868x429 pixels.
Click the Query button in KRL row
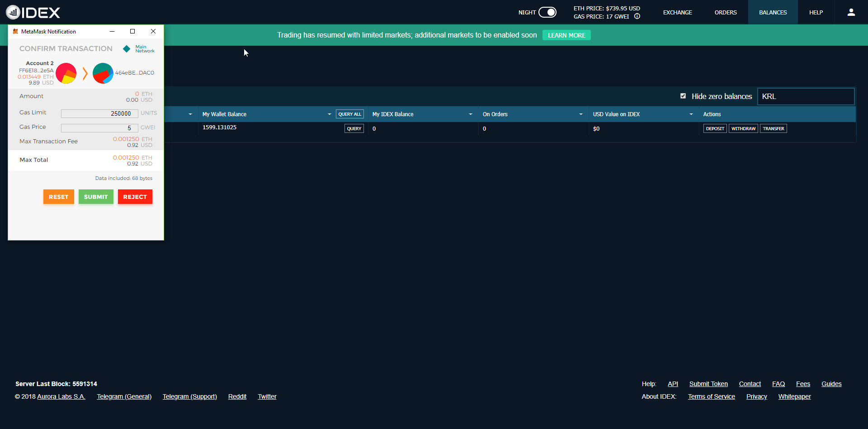click(x=354, y=129)
